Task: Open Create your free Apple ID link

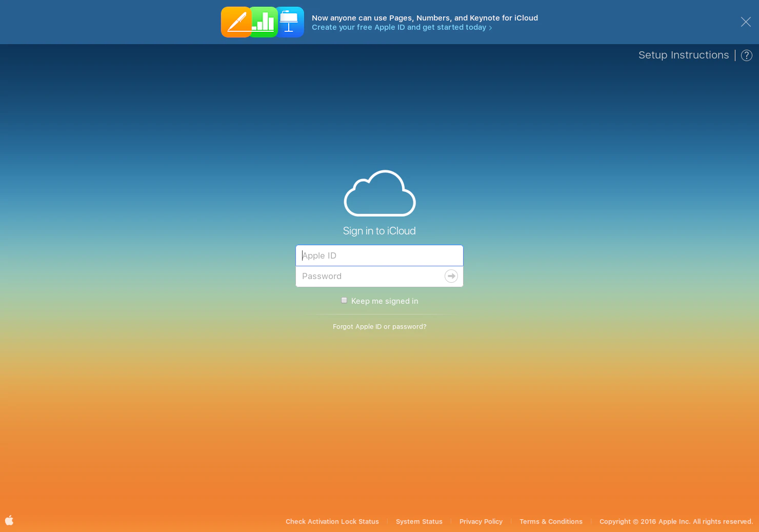Action: (402, 27)
